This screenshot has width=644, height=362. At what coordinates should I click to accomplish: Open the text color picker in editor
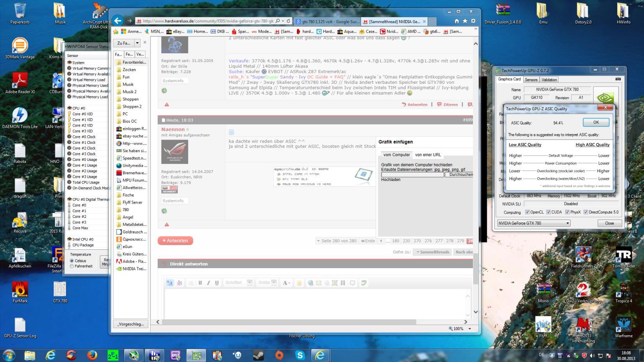click(286, 283)
